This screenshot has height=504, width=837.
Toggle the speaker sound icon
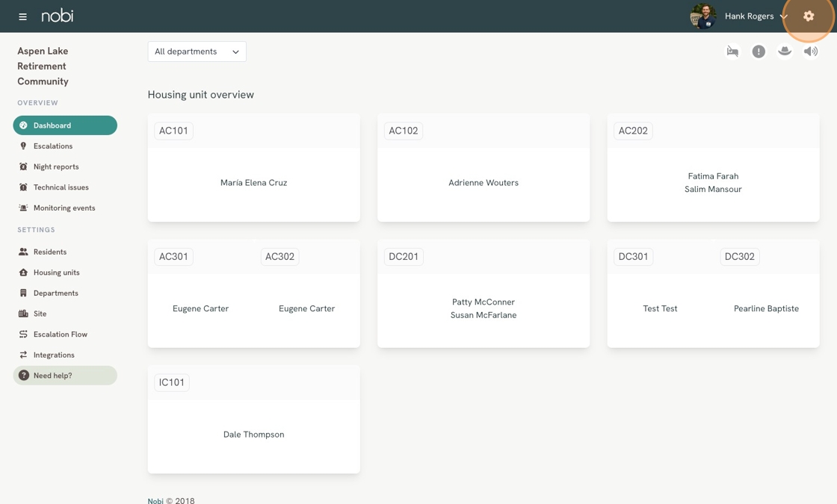[x=811, y=52]
